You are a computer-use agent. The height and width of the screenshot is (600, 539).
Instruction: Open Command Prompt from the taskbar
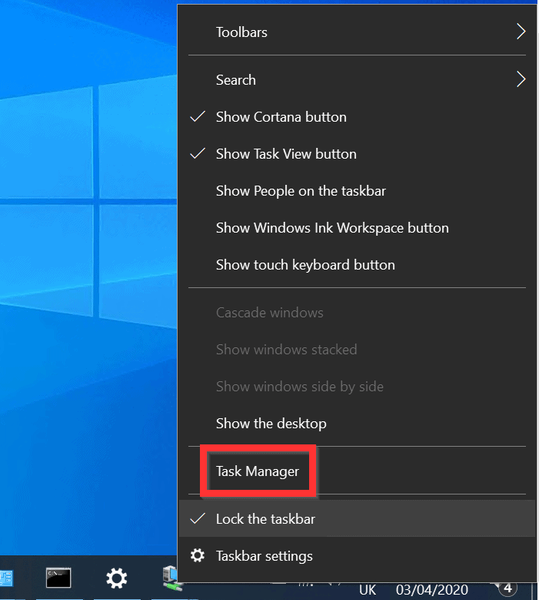58,578
